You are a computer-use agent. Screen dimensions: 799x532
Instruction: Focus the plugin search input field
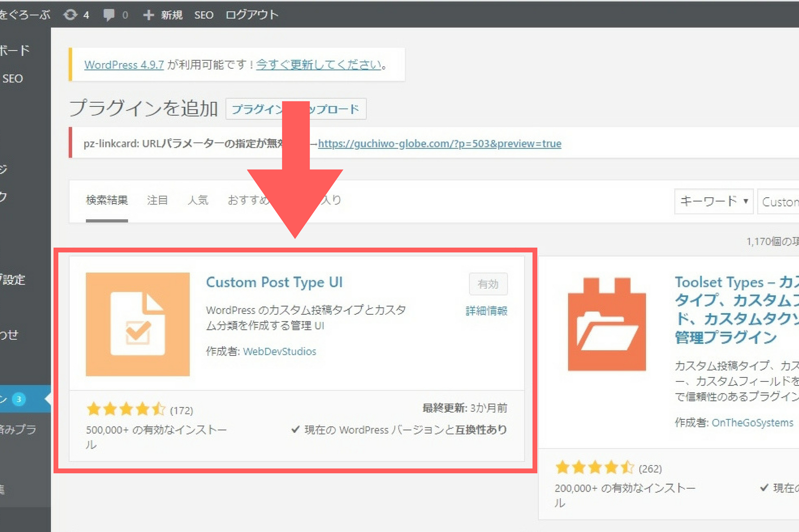click(x=778, y=201)
